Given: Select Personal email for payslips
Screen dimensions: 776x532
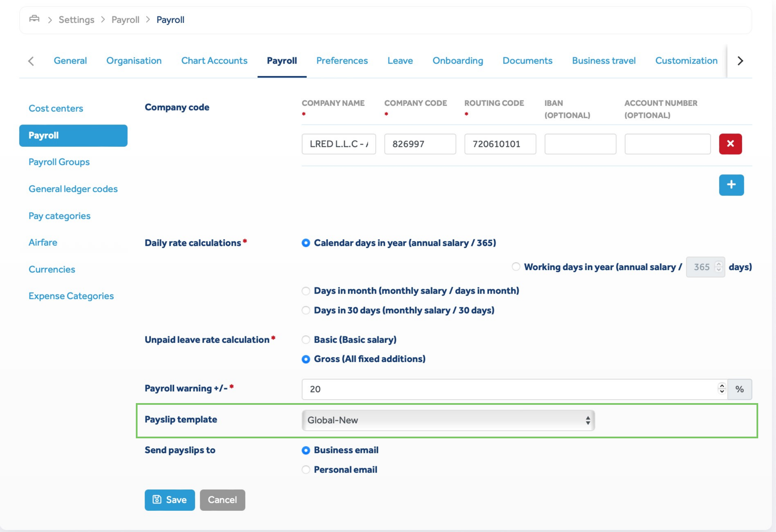Looking at the screenshot, I should [x=306, y=470].
